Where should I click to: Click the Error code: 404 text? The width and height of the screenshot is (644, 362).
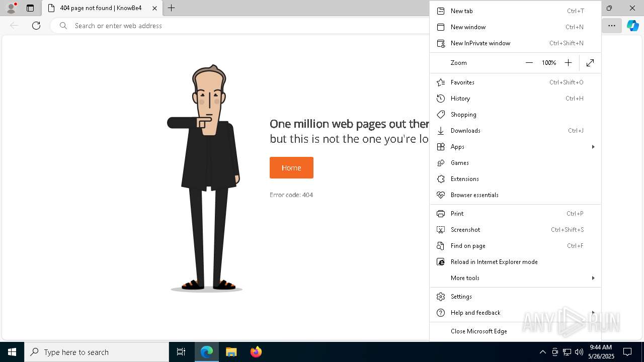coord(291,195)
